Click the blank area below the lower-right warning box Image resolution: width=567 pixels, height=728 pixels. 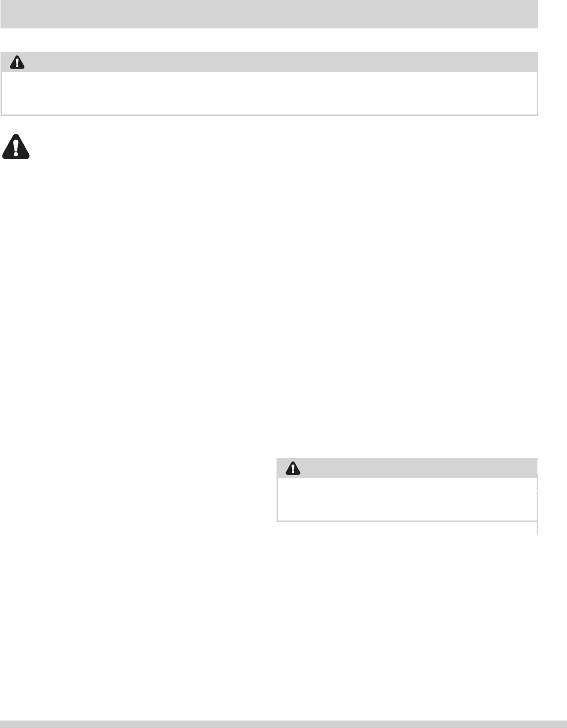(406, 597)
